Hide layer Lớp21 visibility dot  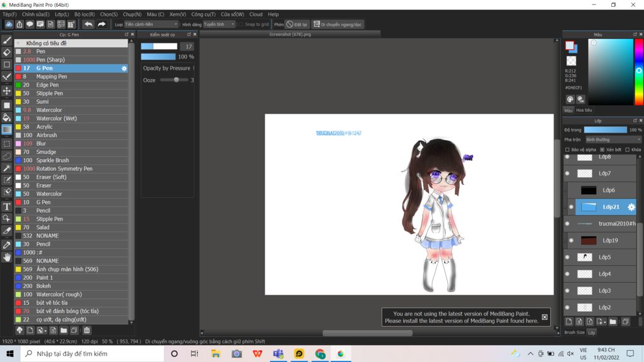(x=571, y=207)
